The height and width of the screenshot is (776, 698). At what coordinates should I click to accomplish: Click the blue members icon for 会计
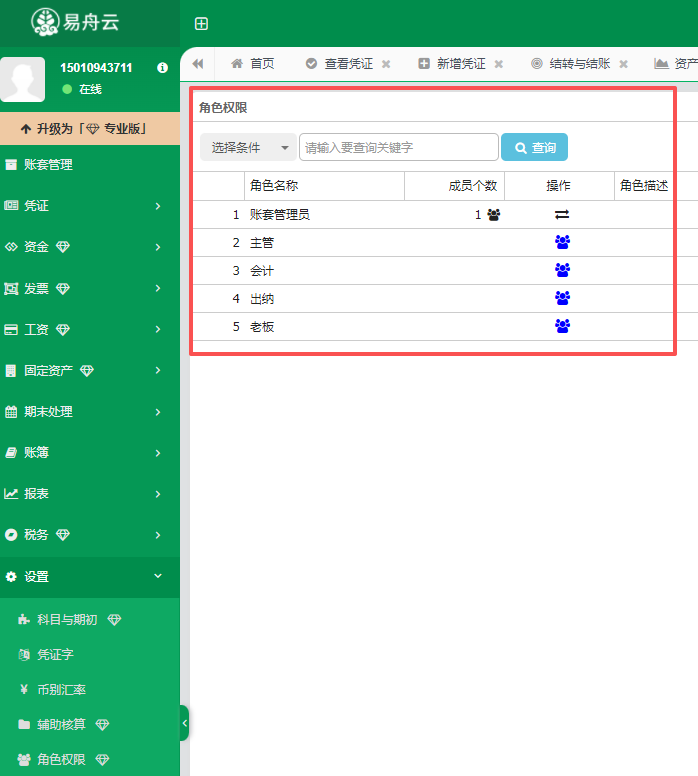click(x=561, y=270)
